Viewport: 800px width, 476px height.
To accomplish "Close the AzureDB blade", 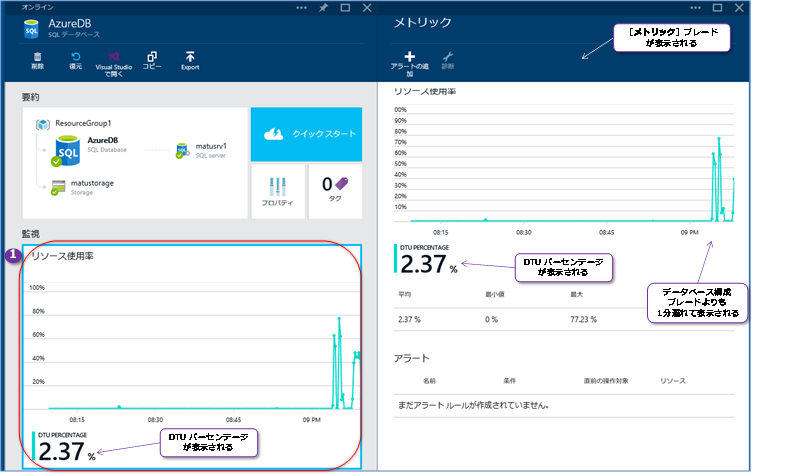I will point(367,8).
